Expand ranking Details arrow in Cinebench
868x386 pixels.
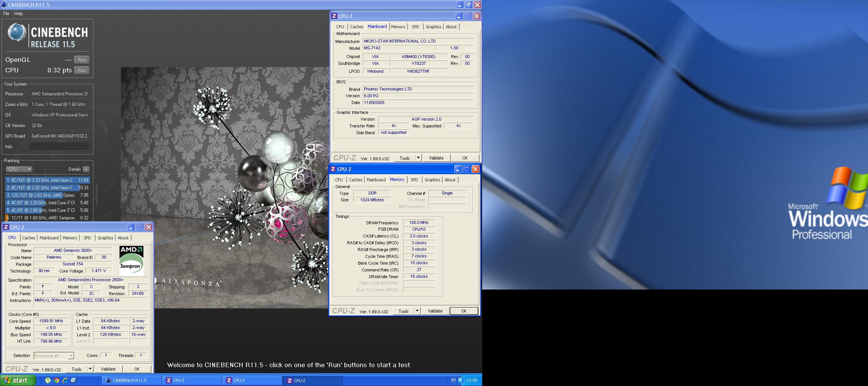86,169
